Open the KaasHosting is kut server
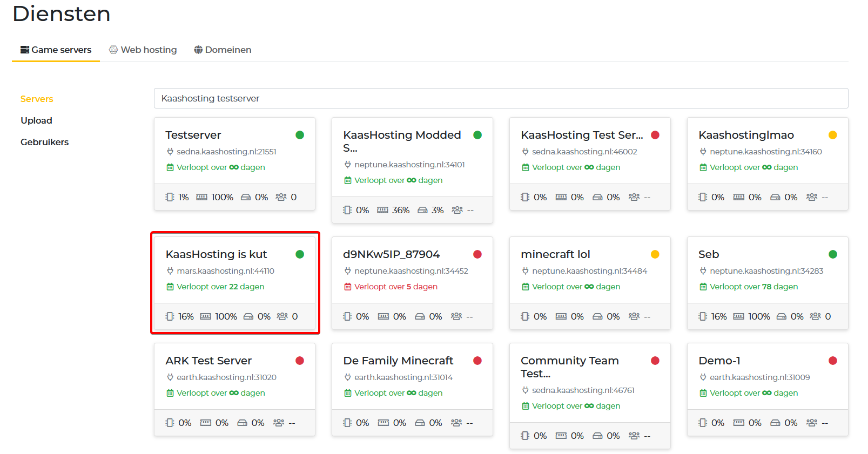 [216, 254]
